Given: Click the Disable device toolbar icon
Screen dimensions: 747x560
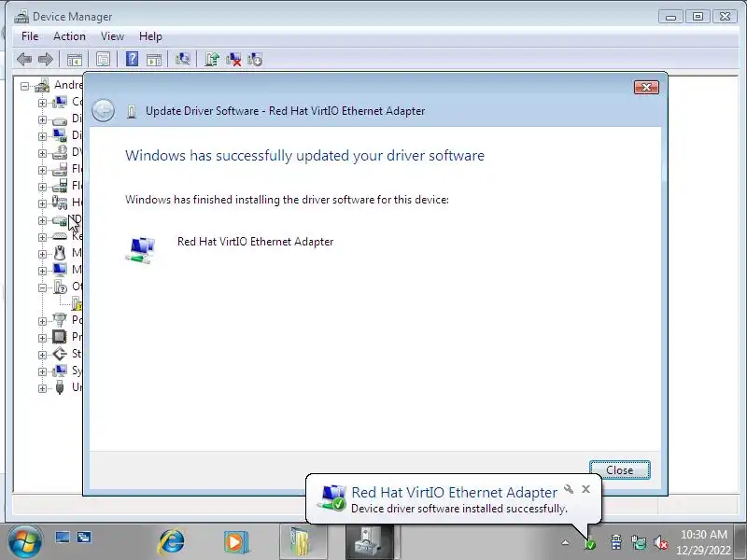Looking at the screenshot, I should click(255, 60).
